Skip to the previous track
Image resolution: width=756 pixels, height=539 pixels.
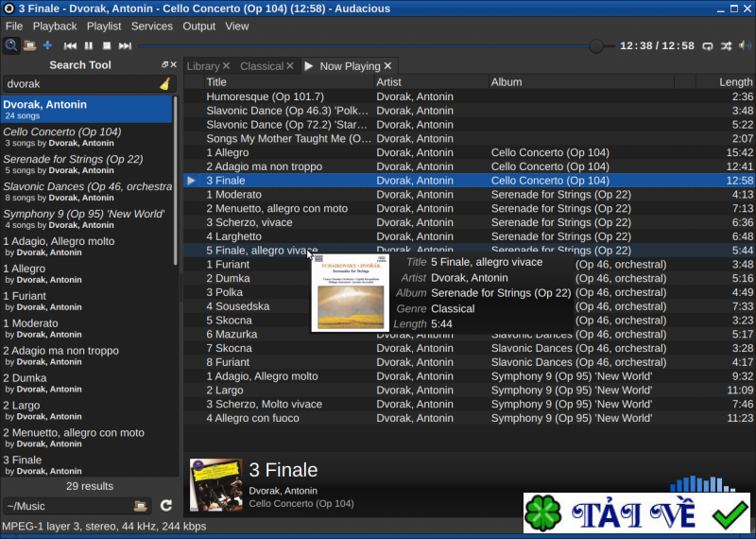click(x=70, y=45)
